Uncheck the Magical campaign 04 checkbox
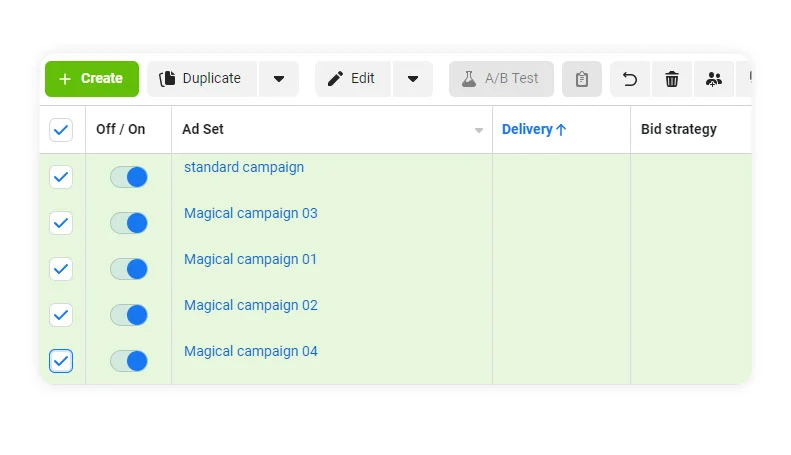This screenshot has width=791, height=455. click(x=61, y=361)
